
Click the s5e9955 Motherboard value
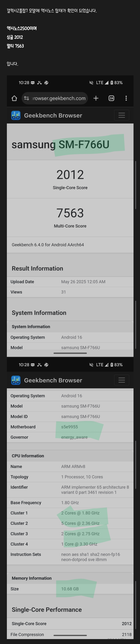point(69,427)
